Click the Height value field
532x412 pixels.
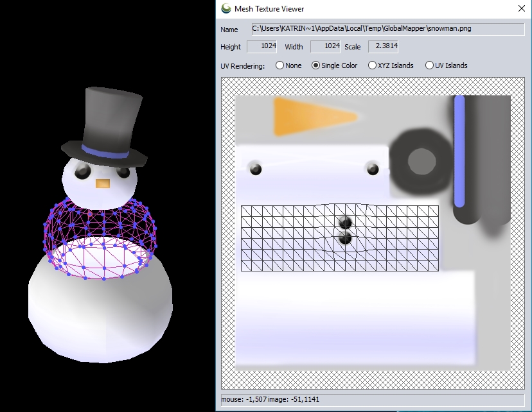click(x=262, y=47)
